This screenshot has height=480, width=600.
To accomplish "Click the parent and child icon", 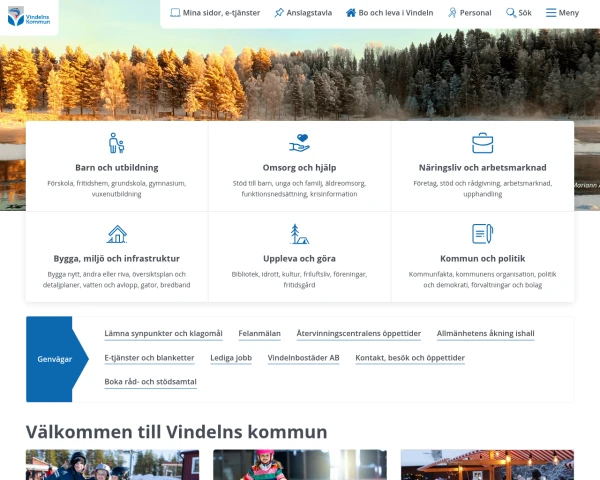I will (x=117, y=143).
